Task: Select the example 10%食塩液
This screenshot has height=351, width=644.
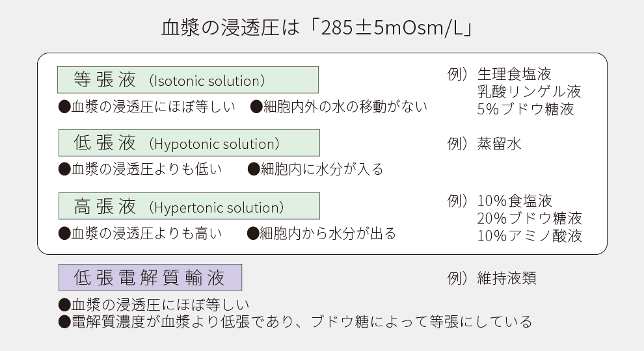Action: click(515, 200)
